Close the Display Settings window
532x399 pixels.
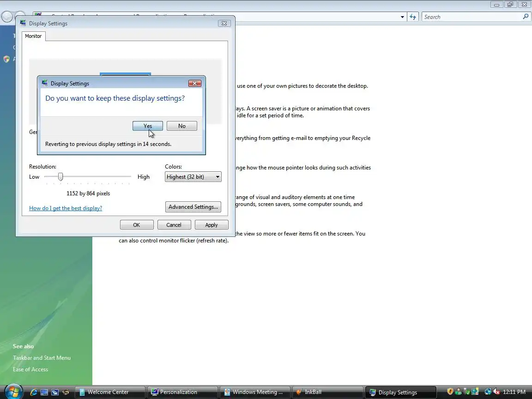tap(224, 24)
